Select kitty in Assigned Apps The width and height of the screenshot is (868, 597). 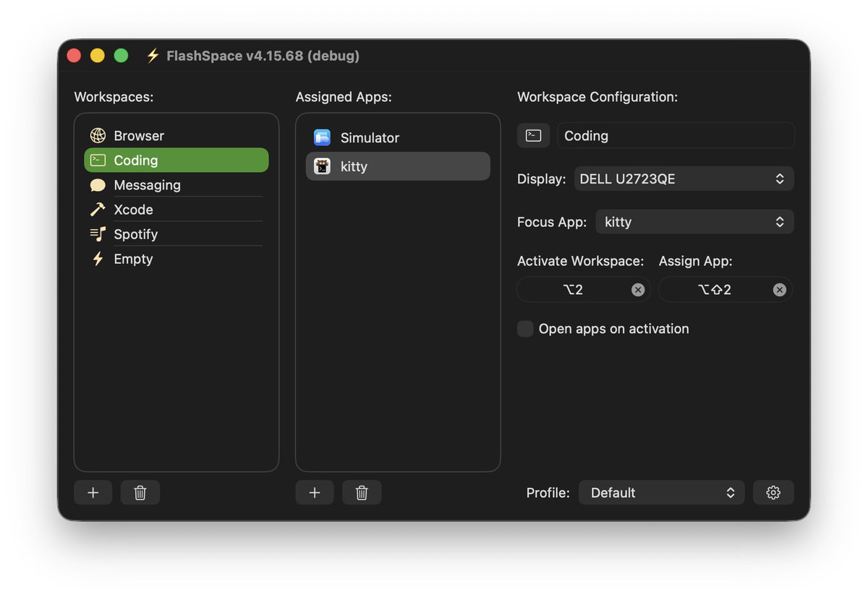click(398, 166)
